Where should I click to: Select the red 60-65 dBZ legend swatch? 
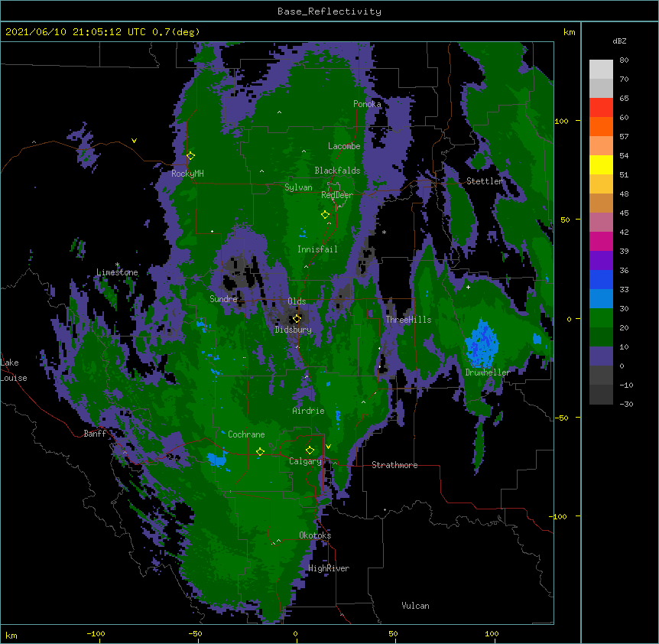[601, 108]
